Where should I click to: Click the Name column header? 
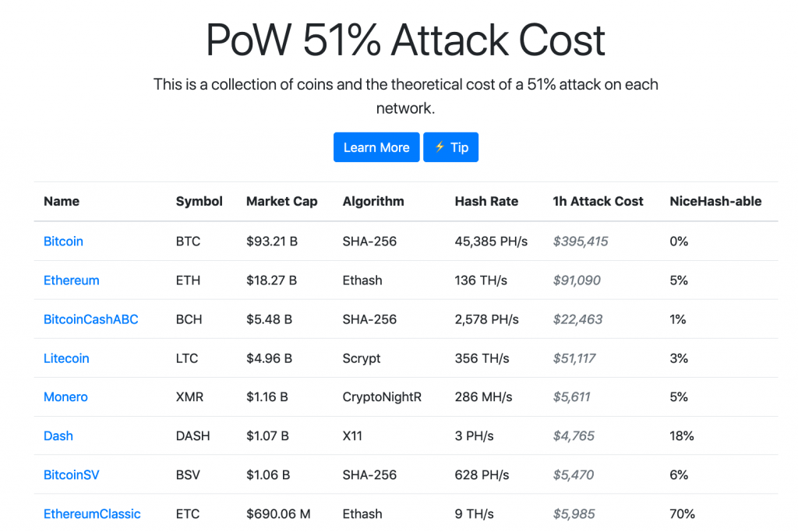tap(62, 201)
